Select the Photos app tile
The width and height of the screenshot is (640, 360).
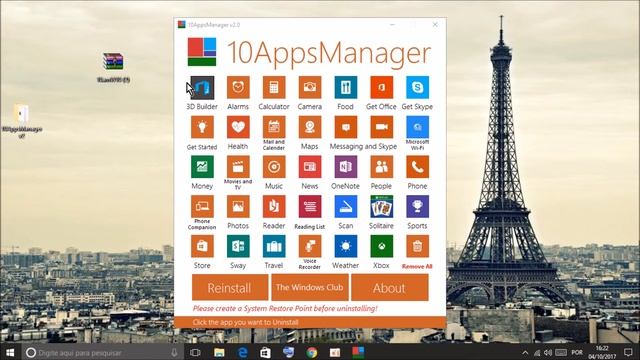[x=238, y=207]
